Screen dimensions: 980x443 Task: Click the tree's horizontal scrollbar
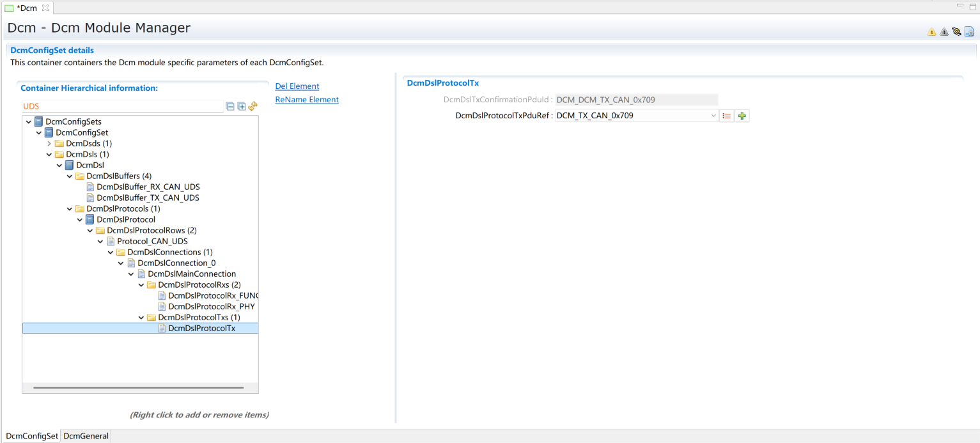[x=138, y=387]
